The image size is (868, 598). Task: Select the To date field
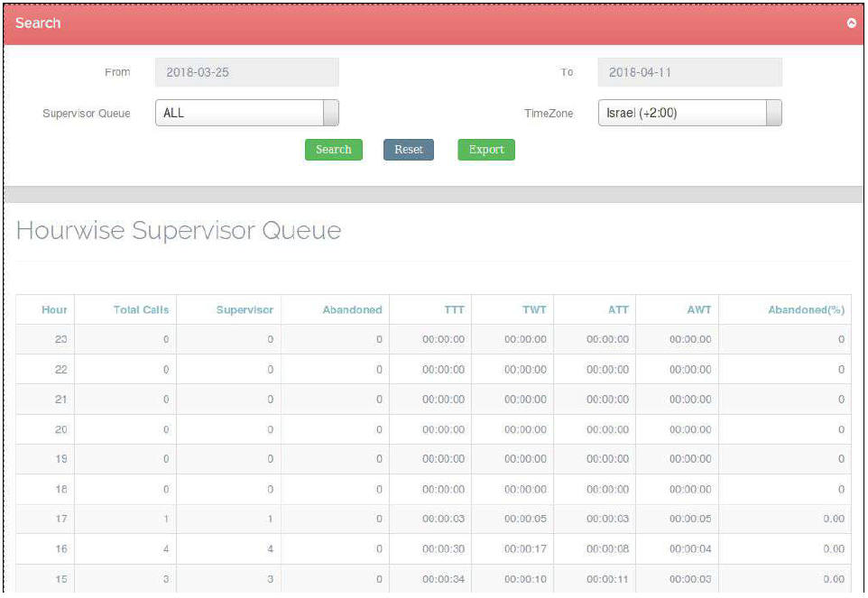[689, 72]
